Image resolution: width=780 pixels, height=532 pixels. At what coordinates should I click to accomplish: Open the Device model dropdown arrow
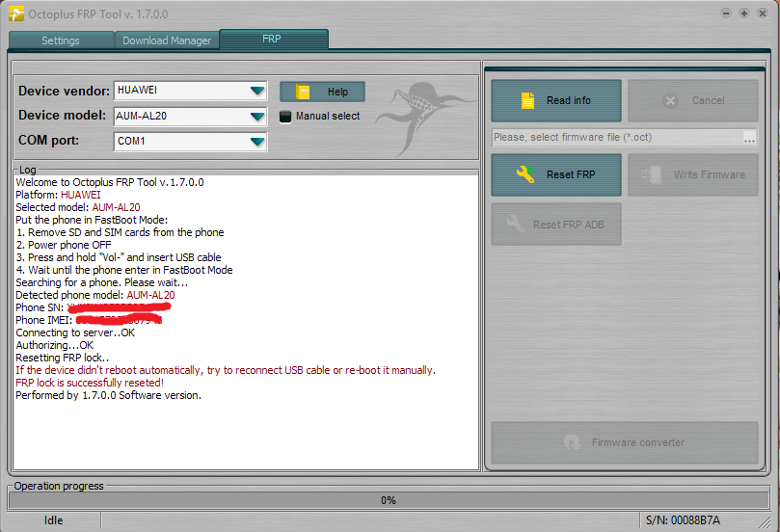point(257,117)
